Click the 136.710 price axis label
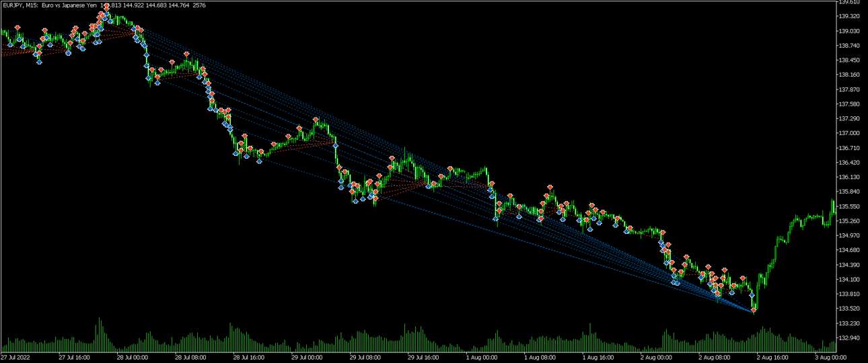 point(848,148)
